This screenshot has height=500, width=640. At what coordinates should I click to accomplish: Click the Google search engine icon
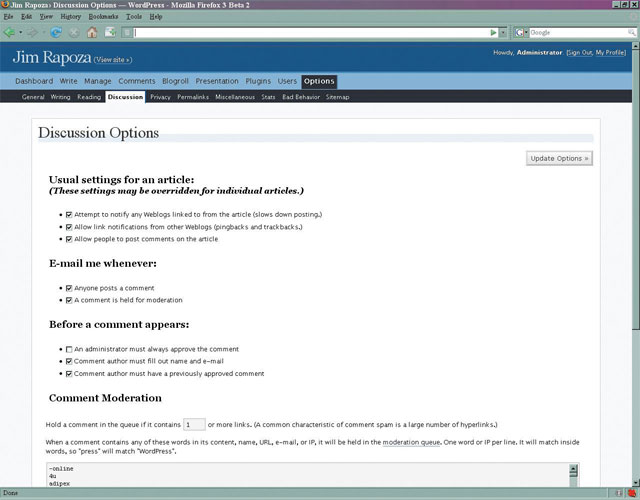click(x=518, y=33)
